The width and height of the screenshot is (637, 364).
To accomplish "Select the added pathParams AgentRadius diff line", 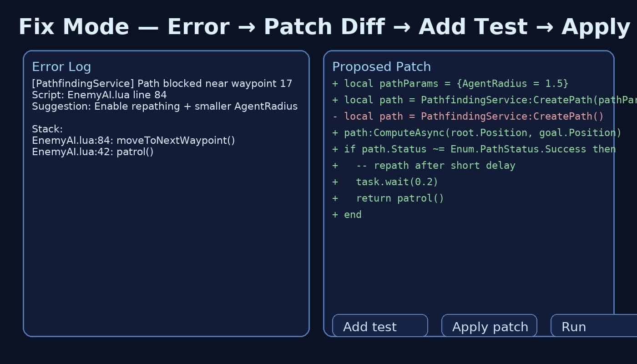I will click(450, 84).
